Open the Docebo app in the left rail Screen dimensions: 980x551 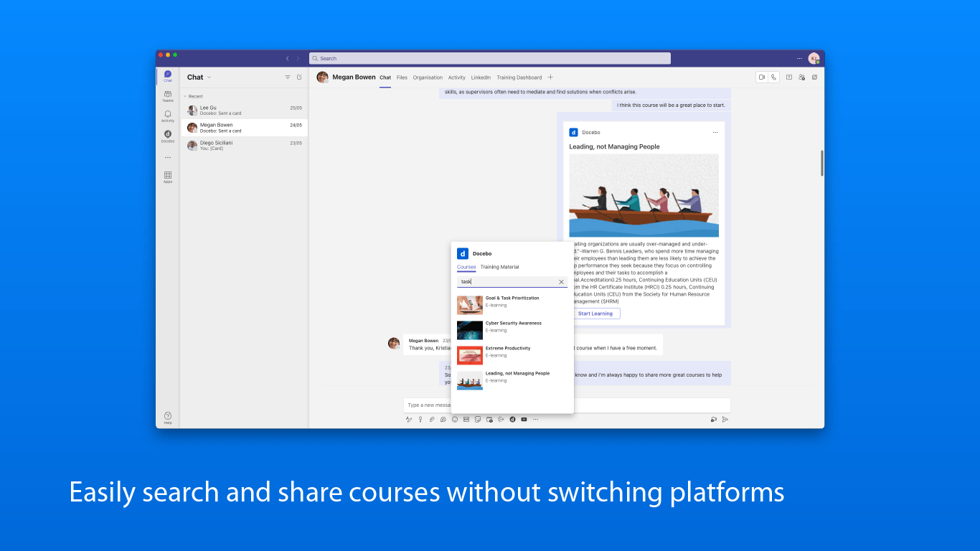pyautogui.click(x=167, y=136)
